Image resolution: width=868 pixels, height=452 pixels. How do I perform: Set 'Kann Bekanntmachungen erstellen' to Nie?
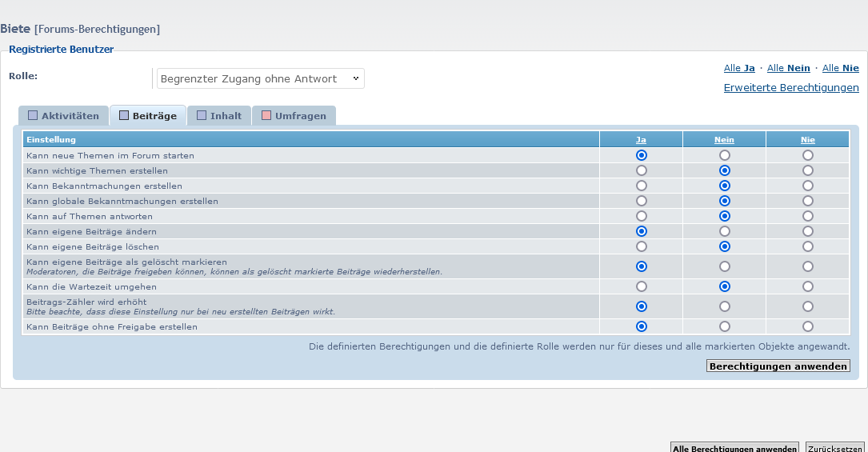[x=808, y=186]
